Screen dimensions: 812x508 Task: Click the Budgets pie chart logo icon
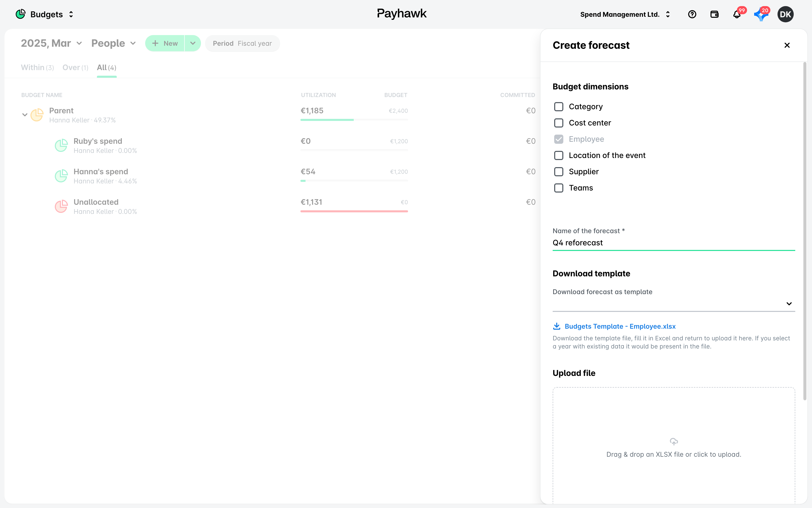tap(21, 14)
